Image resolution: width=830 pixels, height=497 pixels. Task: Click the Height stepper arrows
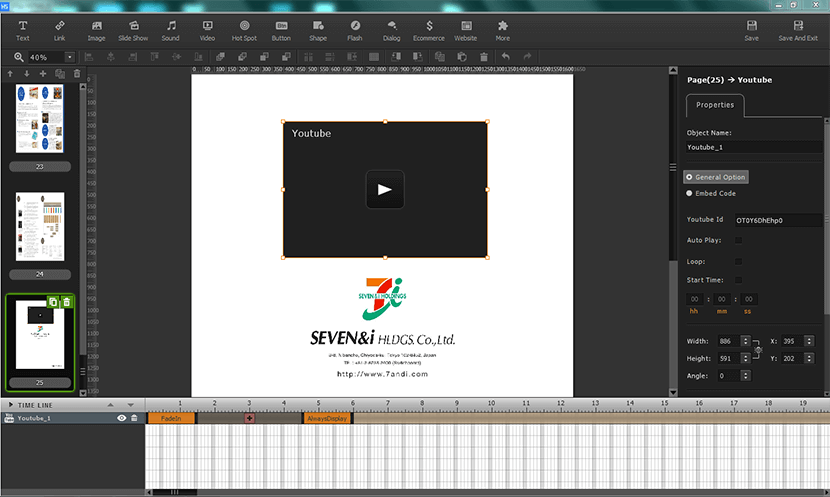point(745,358)
